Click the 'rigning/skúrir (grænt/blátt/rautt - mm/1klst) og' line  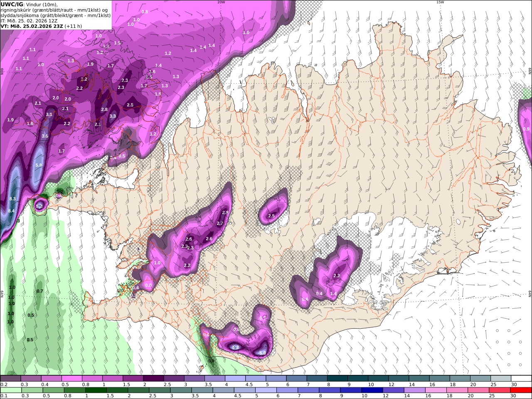pyautogui.click(x=54, y=10)
